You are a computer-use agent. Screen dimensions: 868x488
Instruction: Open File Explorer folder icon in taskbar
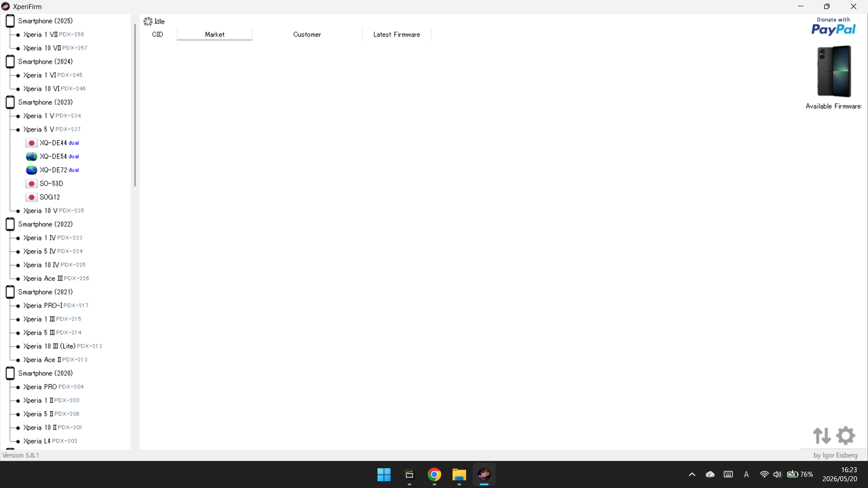point(459,474)
